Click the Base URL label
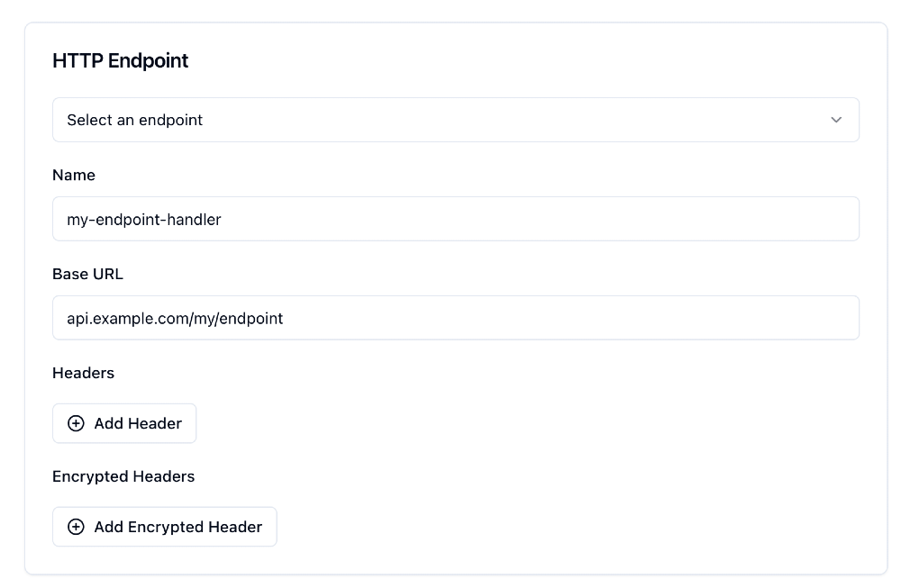The image size is (901, 588). (87, 274)
